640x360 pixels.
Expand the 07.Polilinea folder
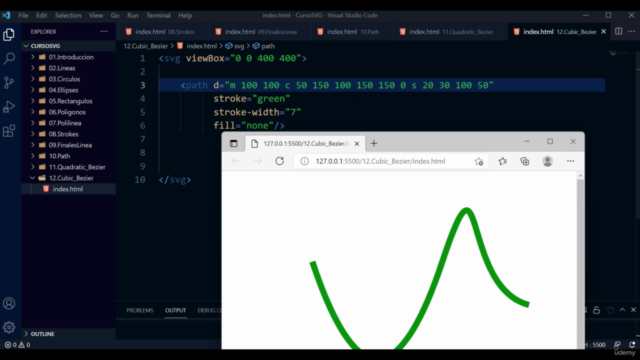click(33, 123)
